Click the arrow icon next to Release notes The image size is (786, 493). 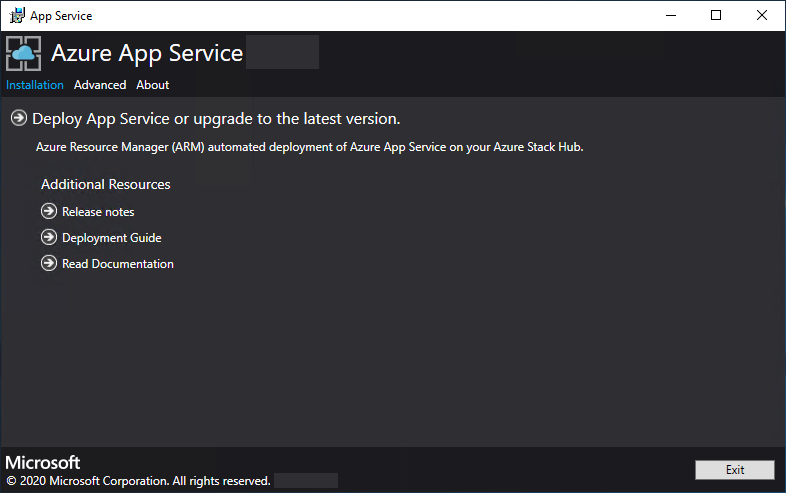(49, 211)
